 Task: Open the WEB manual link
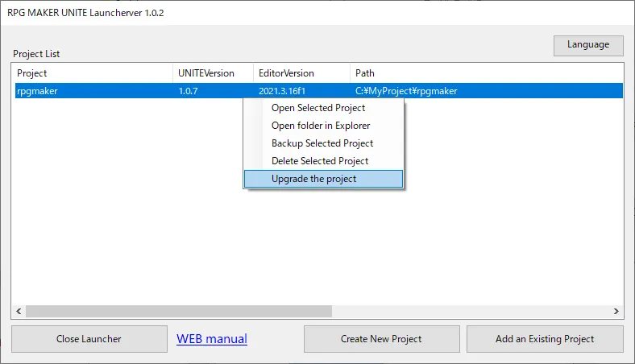click(x=212, y=339)
